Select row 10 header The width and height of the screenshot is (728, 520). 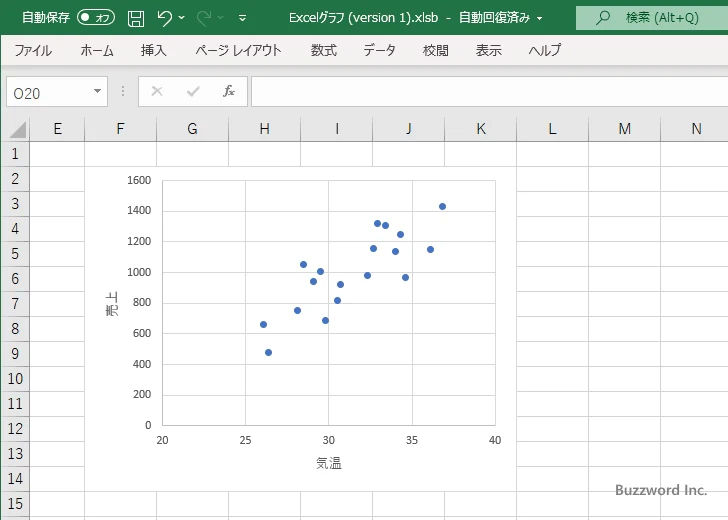tap(15, 378)
